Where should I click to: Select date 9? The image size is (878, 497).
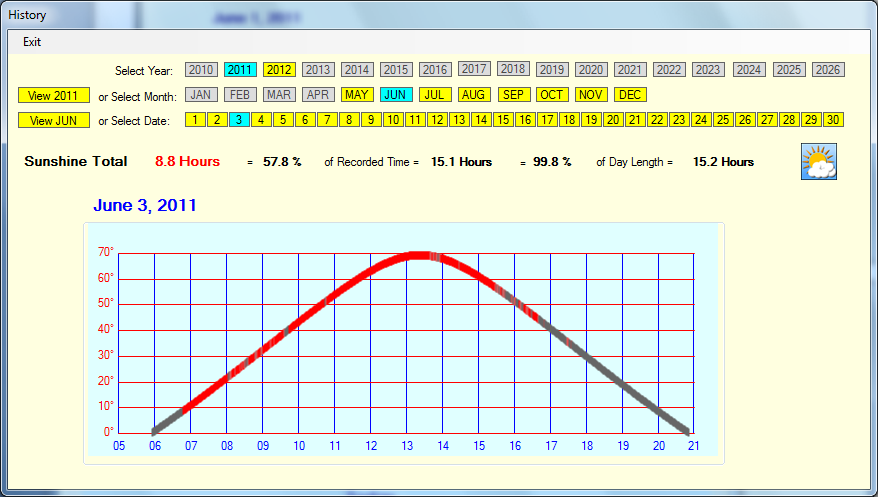point(371,120)
